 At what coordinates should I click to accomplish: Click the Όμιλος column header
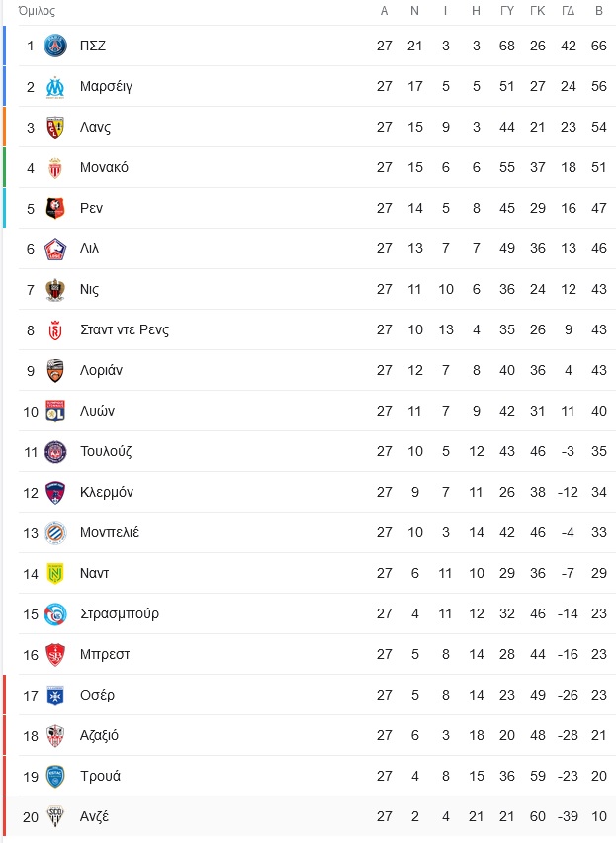click(37, 11)
